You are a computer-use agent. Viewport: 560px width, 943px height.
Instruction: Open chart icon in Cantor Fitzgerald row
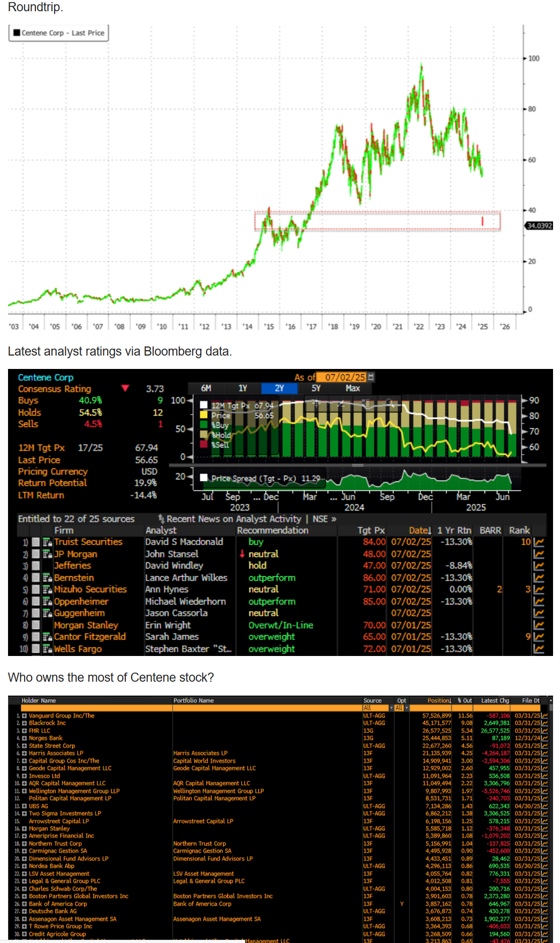(x=539, y=637)
